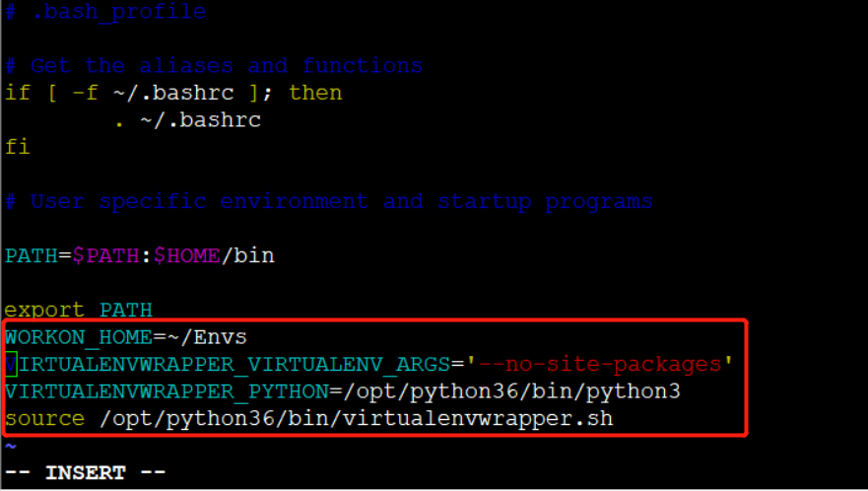
Task: Click the '# .bash_profile' comment line
Action: 105,12
